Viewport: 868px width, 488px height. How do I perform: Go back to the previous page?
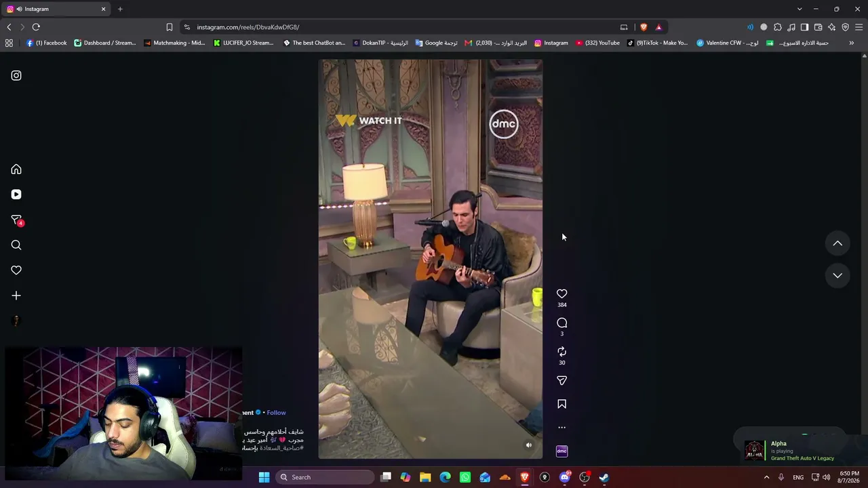click(9, 27)
